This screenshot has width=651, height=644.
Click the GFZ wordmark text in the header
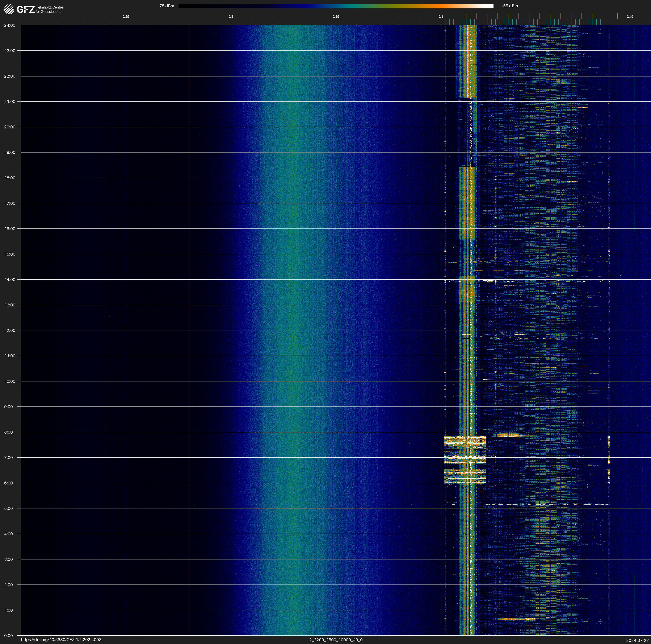point(26,9)
